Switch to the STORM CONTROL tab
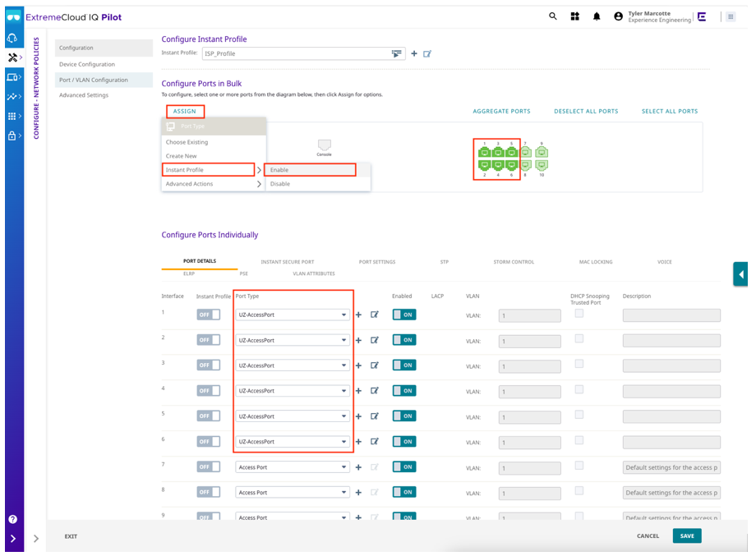The width and height of the screenshot is (756, 556). tap(515, 261)
